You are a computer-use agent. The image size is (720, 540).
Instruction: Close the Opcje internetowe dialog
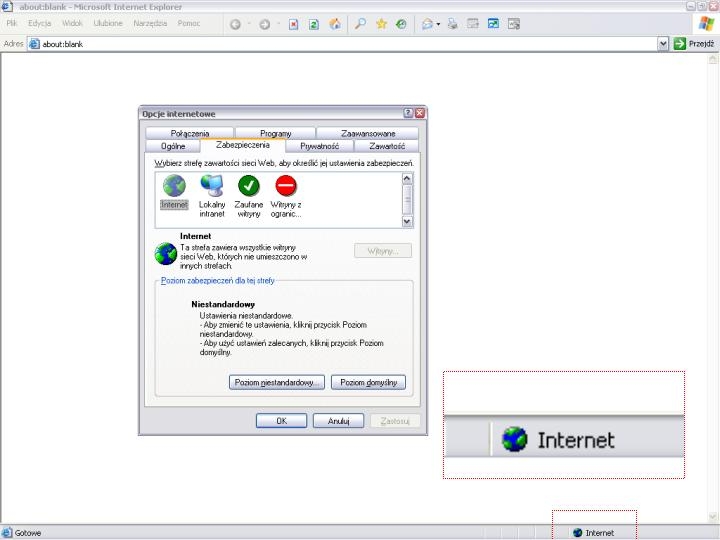click(420, 113)
